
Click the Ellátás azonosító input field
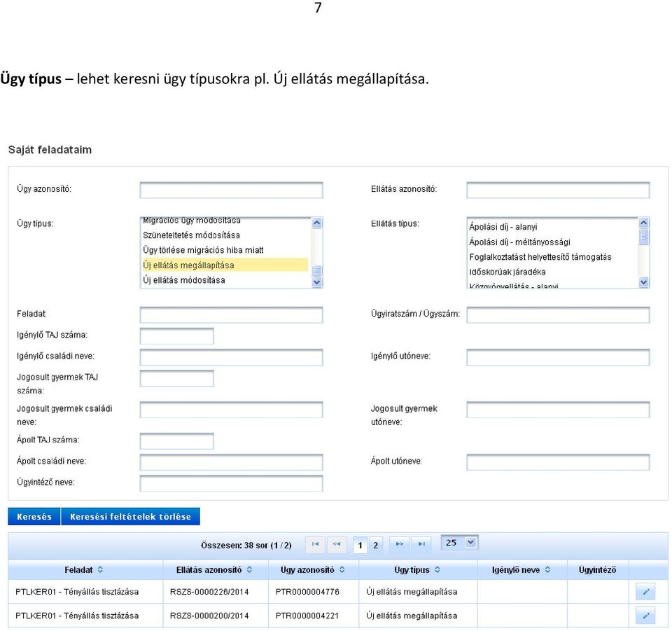pyautogui.click(x=558, y=190)
